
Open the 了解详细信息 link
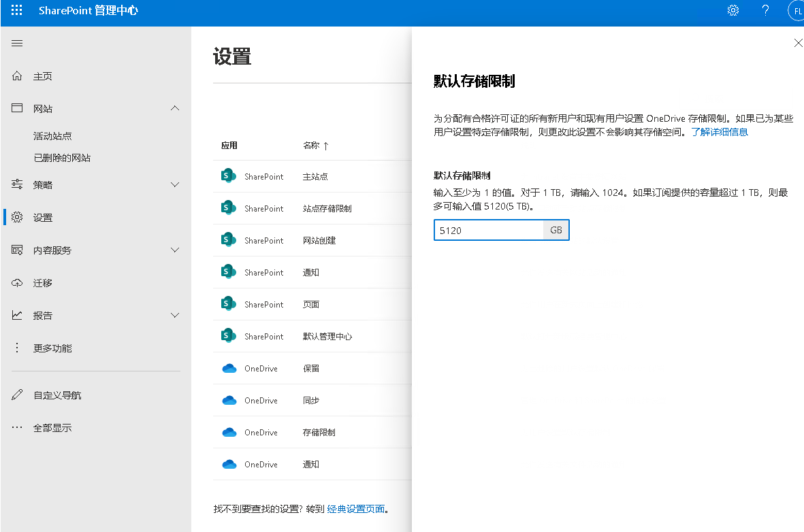pos(720,132)
